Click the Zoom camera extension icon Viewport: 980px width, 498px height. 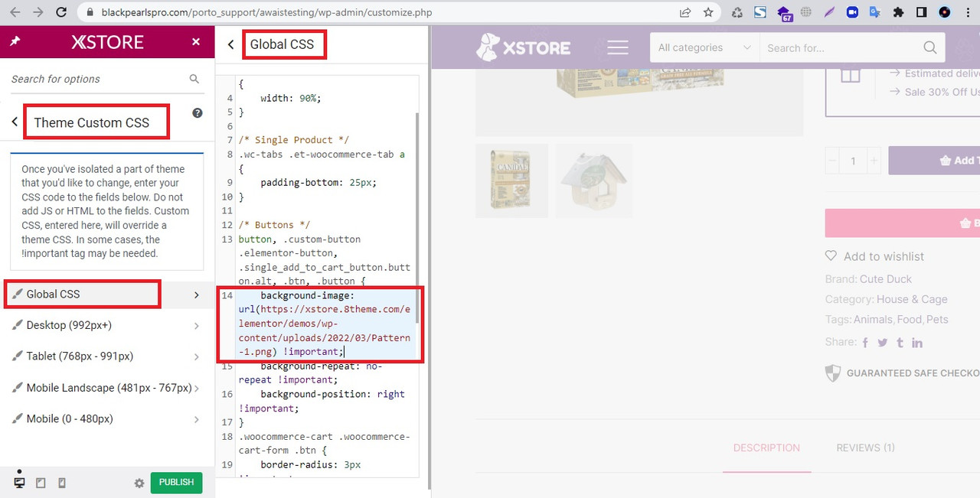pos(852,12)
